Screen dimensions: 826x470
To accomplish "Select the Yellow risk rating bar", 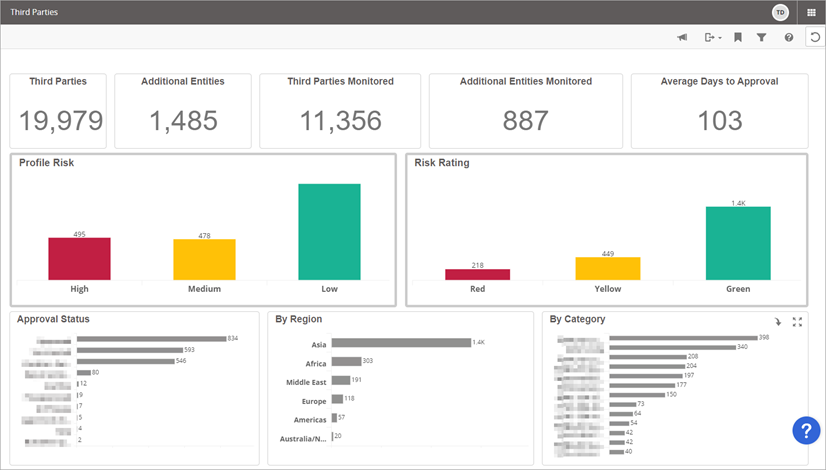I will [607, 268].
